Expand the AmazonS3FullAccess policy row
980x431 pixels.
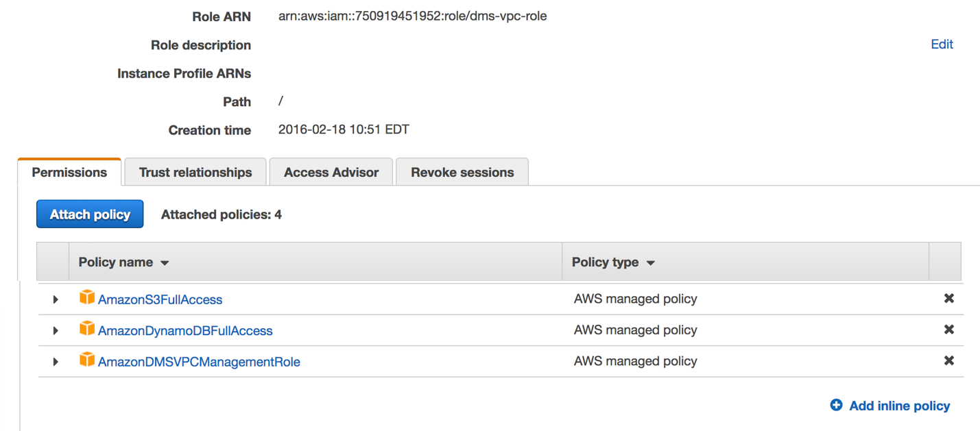[56, 299]
